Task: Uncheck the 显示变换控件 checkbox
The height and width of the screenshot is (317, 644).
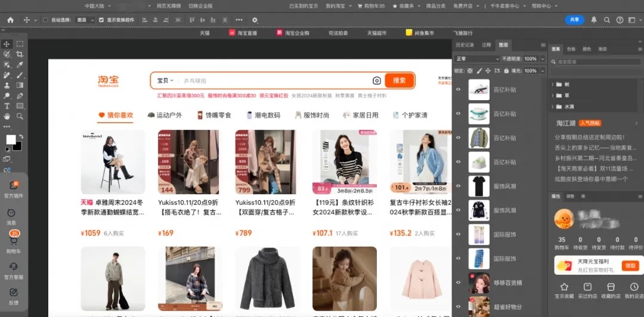Action: pyautogui.click(x=101, y=20)
